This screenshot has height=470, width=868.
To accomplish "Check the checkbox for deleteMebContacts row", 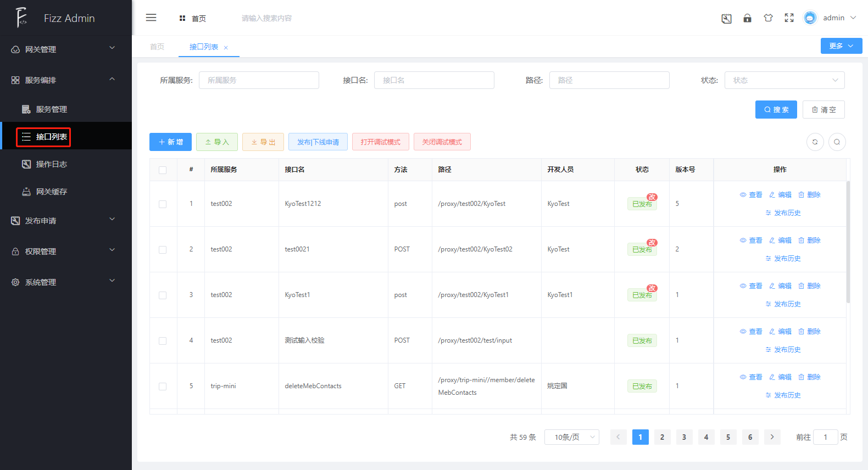I will tap(163, 387).
